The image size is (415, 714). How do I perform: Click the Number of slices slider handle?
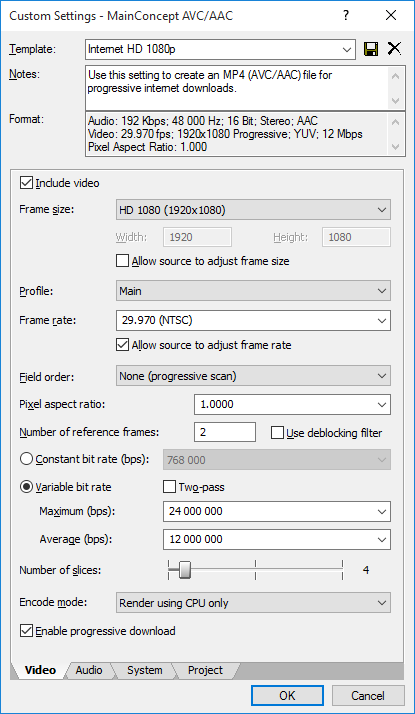[x=184, y=570]
